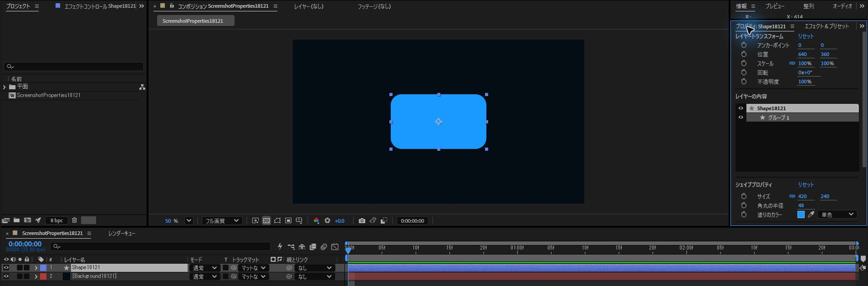The height and width of the screenshot is (286, 868).
Task: Hide the Background18121 layer in the timeline
Action: [x=6, y=276]
